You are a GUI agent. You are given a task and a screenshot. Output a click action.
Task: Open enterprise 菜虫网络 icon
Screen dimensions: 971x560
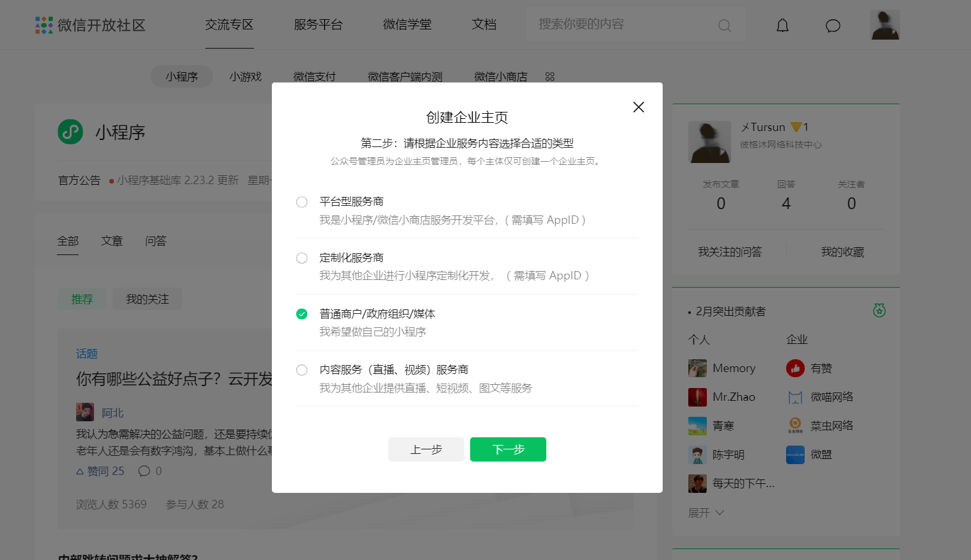click(795, 426)
